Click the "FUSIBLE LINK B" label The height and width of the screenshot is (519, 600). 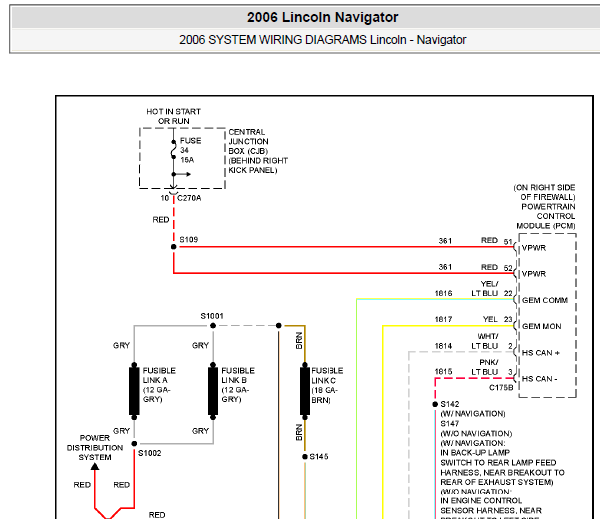pyautogui.click(x=238, y=375)
